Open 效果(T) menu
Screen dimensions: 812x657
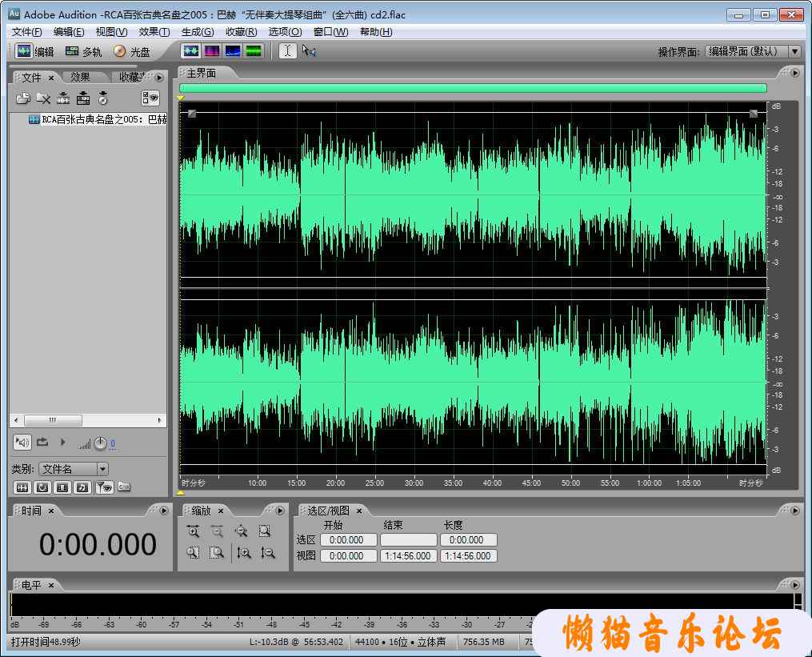point(154,32)
